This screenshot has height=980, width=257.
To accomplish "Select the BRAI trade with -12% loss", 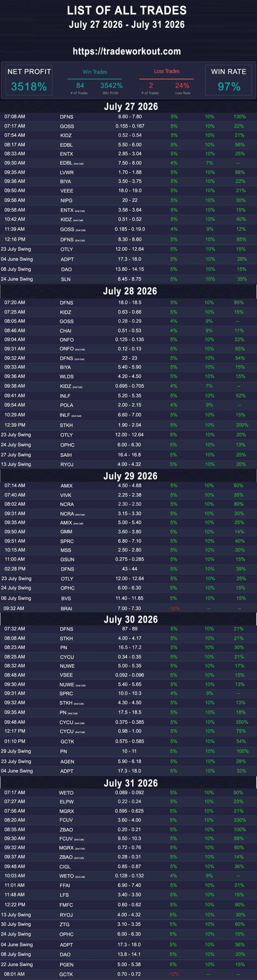I will tap(128, 608).
